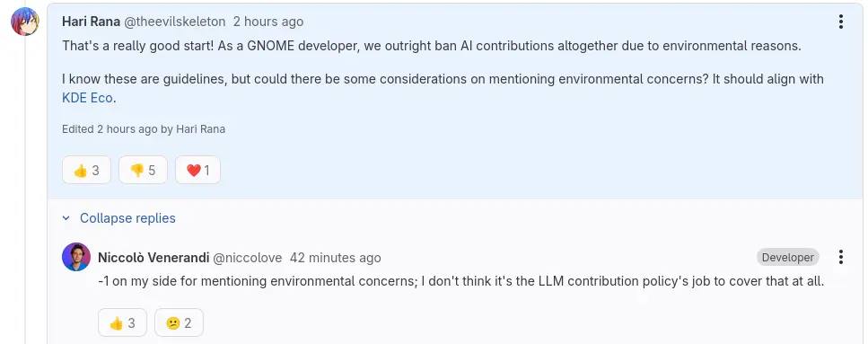This screenshot has height=344, width=868.
Task: Collapse replies using the chevron arrow
Action: point(66,218)
